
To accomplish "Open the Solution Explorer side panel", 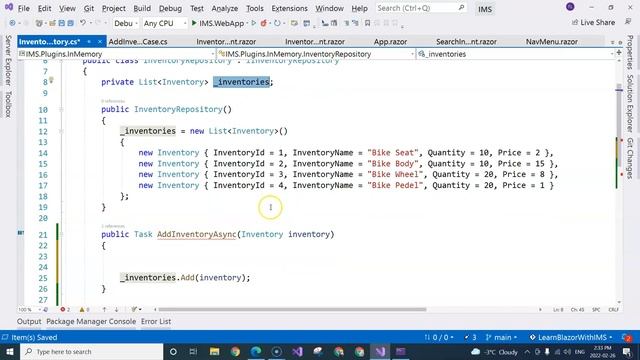I will coord(630,103).
